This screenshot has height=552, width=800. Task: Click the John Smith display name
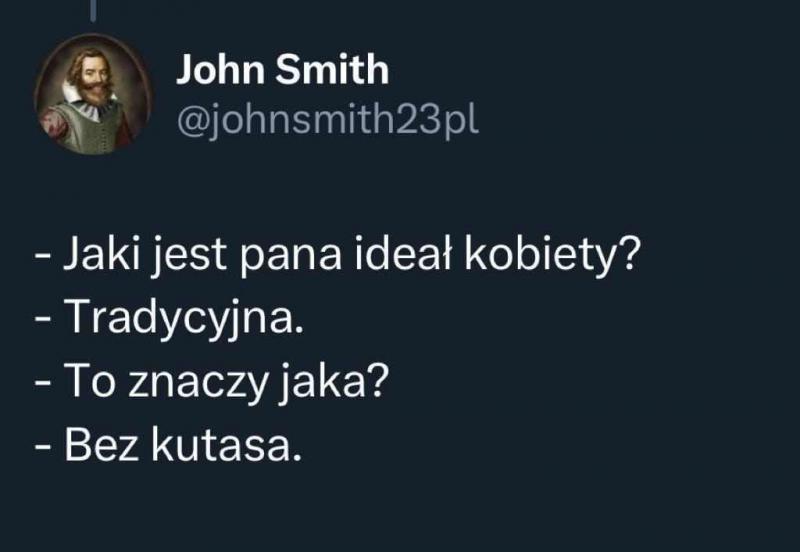point(283,69)
